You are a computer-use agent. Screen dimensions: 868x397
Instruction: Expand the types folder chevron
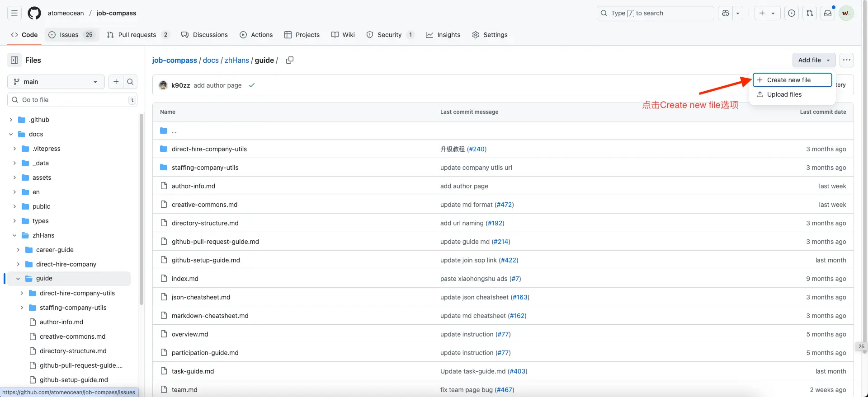[x=14, y=221]
